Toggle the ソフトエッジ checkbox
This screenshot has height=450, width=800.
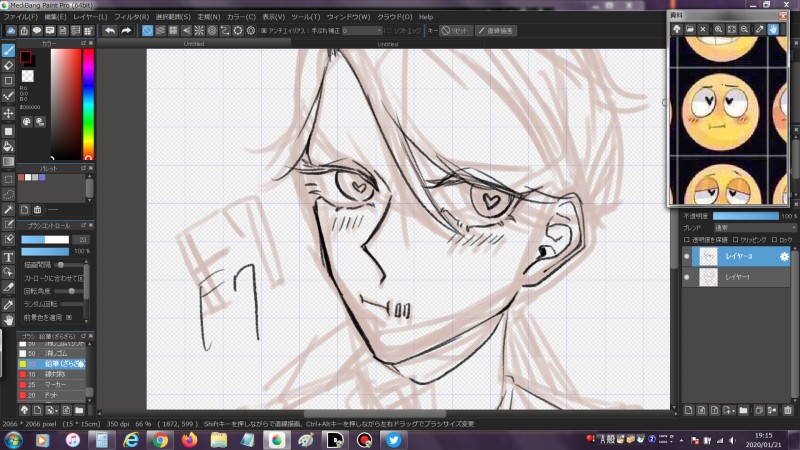pyautogui.click(x=389, y=31)
